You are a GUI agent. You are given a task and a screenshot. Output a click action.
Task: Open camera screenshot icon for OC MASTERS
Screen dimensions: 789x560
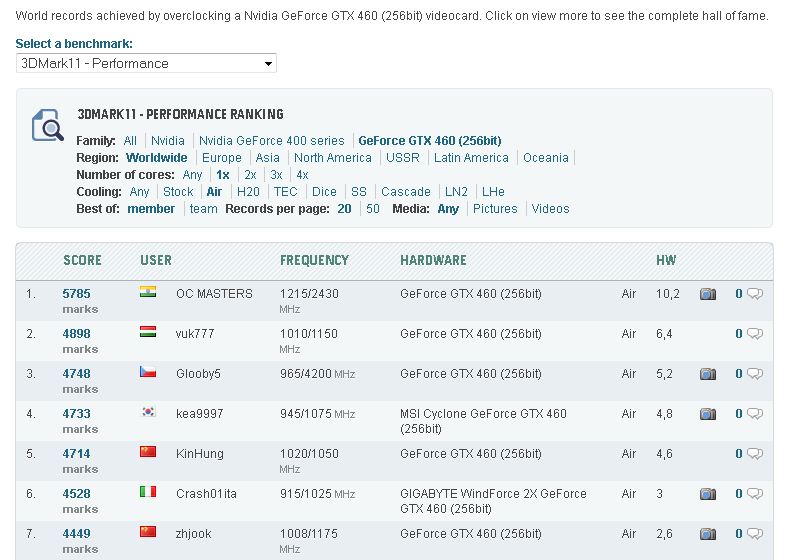pos(707,294)
